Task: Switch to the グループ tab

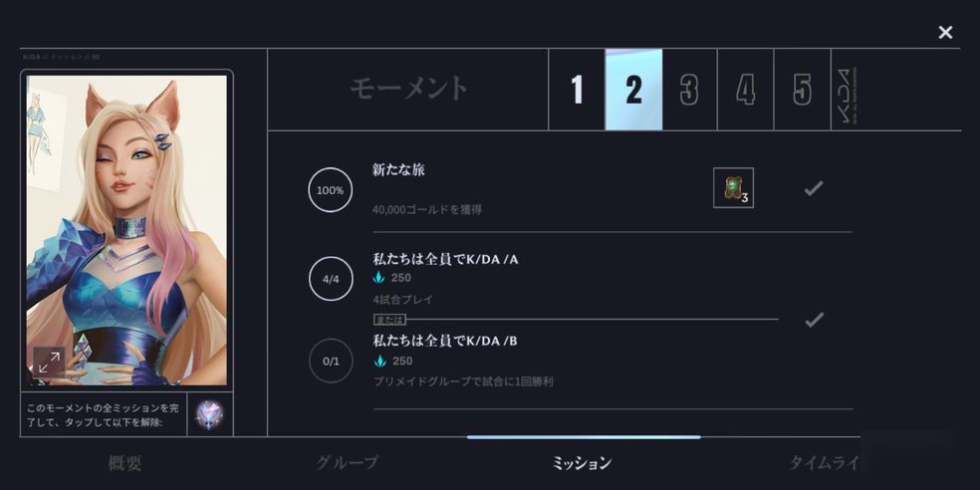Action: pos(347,463)
